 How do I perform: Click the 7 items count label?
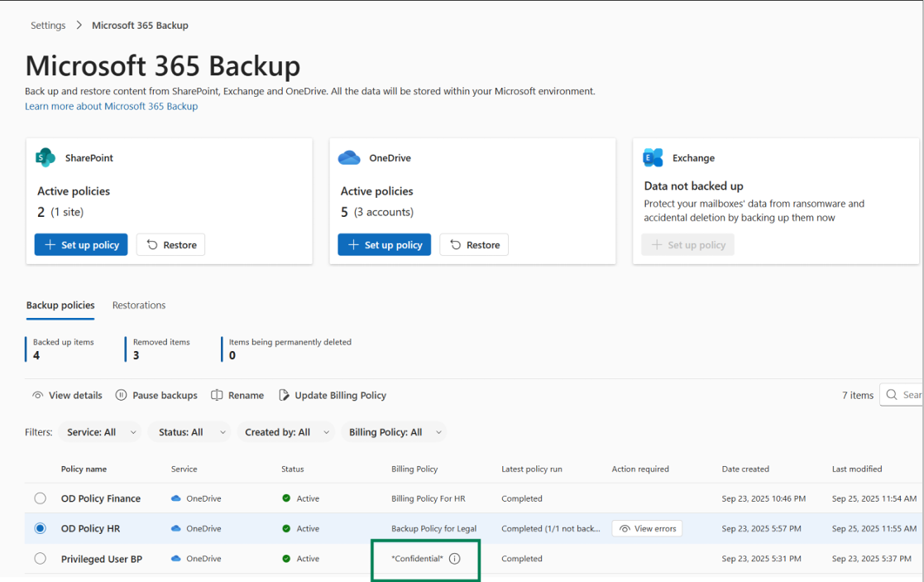tap(858, 395)
